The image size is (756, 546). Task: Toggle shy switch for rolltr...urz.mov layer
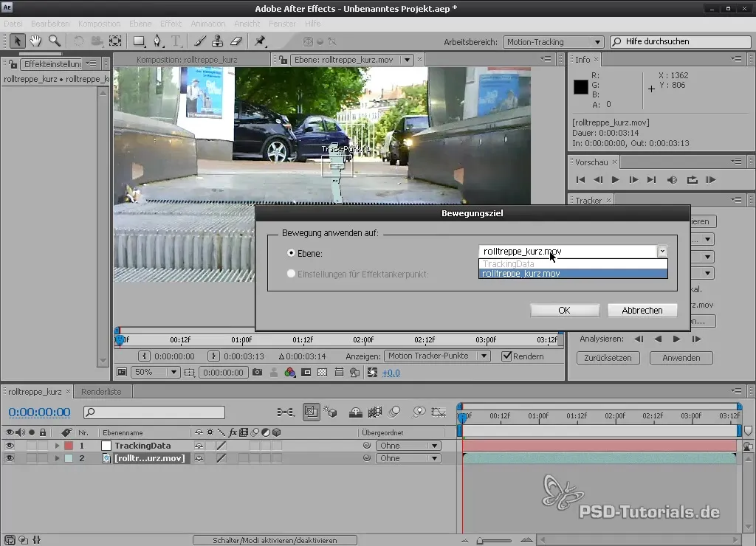pos(199,458)
